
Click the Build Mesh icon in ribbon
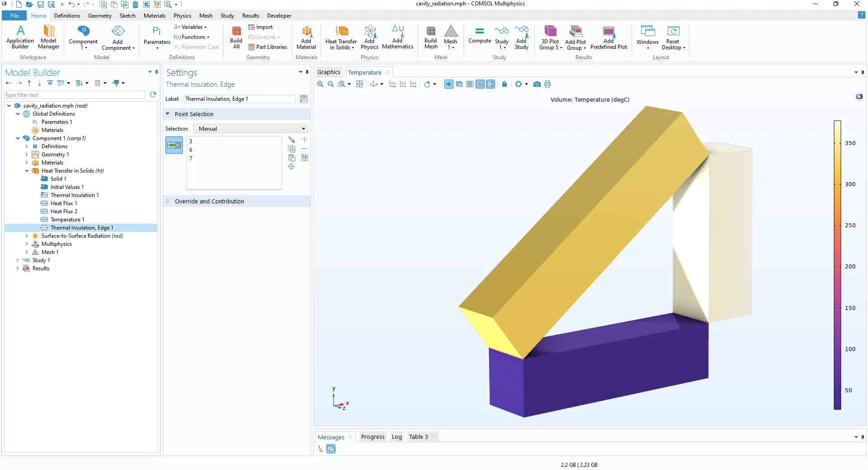pos(430,37)
